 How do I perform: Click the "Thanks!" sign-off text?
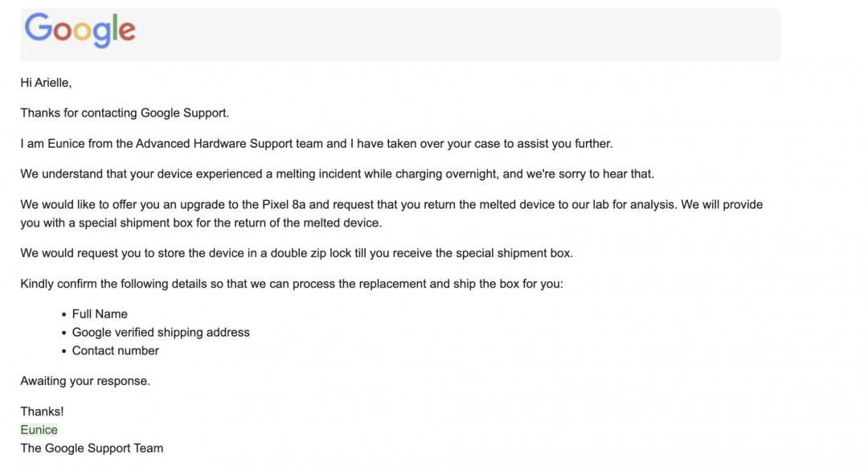pos(42,411)
